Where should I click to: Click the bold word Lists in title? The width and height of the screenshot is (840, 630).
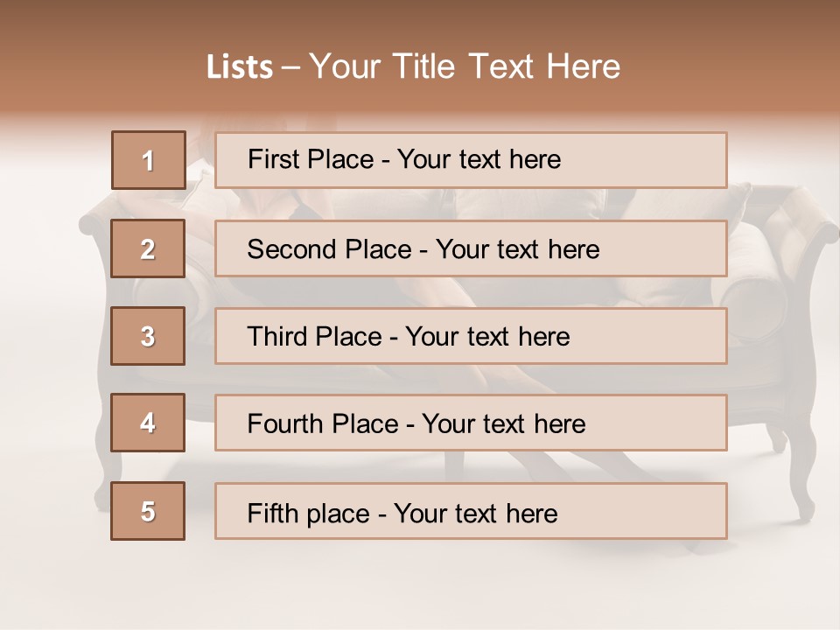click(x=240, y=67)
